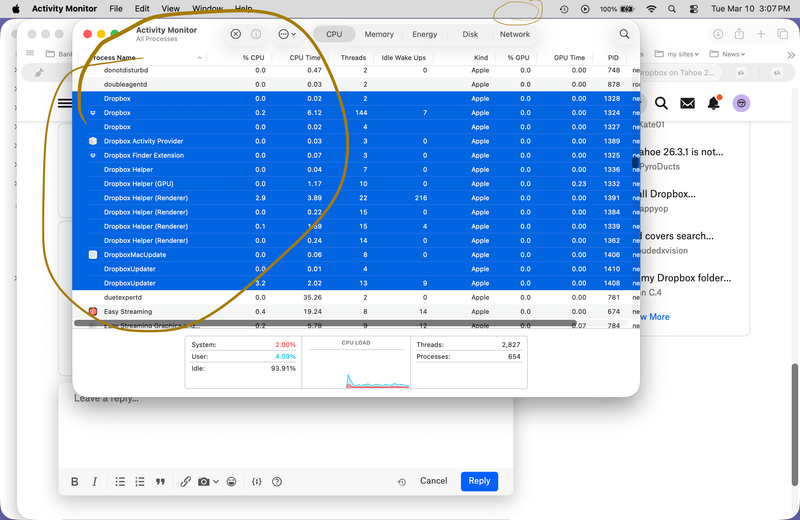The width and height of the screenshot is (800, 520).
Task: Click the process info (i) icon
Action: 256,34
